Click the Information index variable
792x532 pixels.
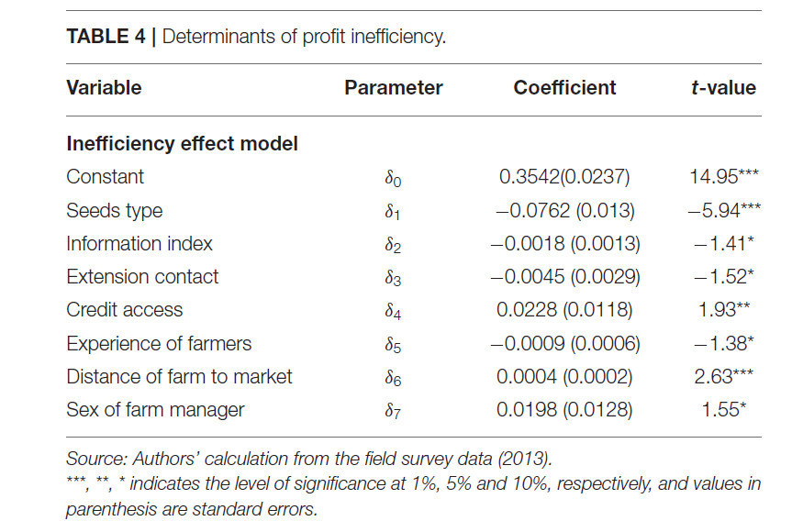point(139,244)
